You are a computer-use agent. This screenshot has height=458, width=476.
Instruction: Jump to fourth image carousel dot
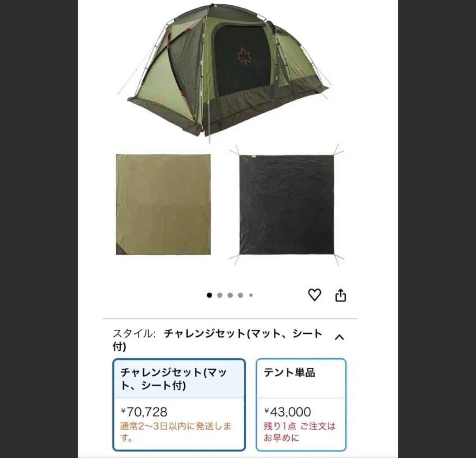241,295
